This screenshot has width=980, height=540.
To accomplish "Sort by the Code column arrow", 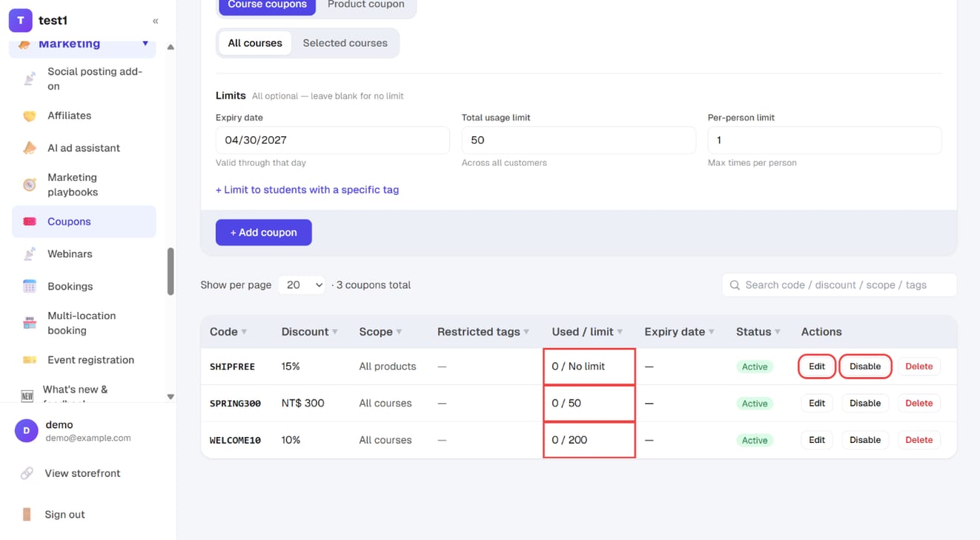I will click(x=244, y=332).
